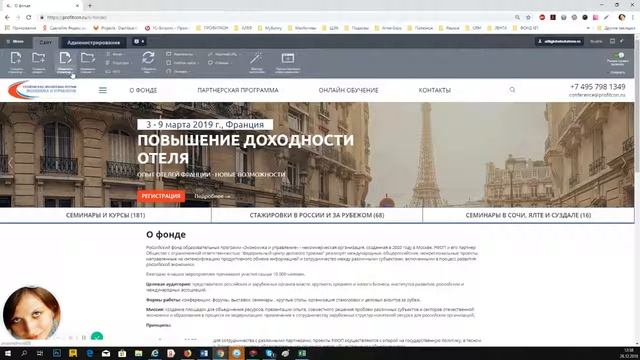
Task: Click the site search magnifier icon
Action: click(512, 89)
